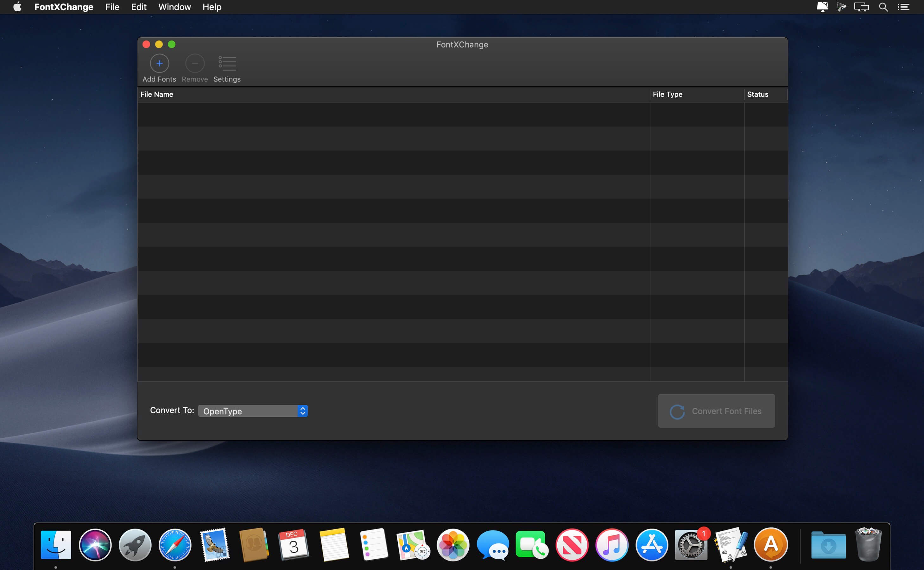Viewport: 924px width, 570px height.
Task: Click the FontXChange orange A Dock icon
Action: [770, 545]
